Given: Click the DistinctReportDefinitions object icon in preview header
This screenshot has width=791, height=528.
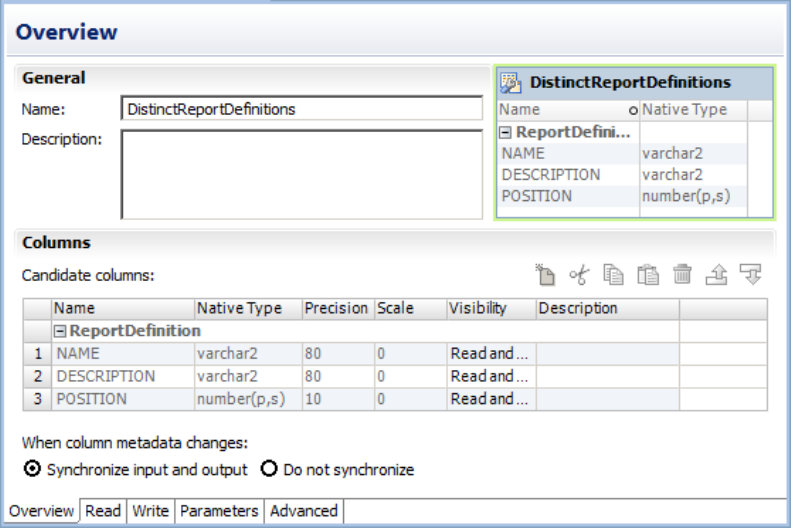Looking at the screenshot, I should pyautogui.click(x=511, y=83).
